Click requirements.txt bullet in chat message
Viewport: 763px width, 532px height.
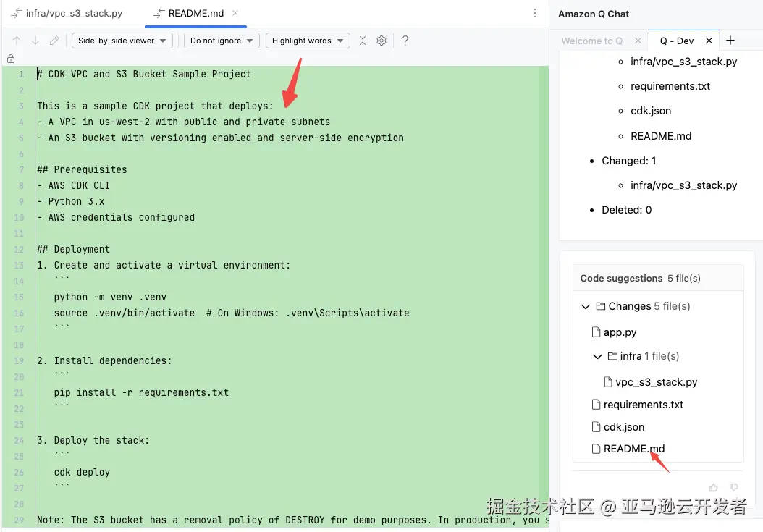coord(670,86)
